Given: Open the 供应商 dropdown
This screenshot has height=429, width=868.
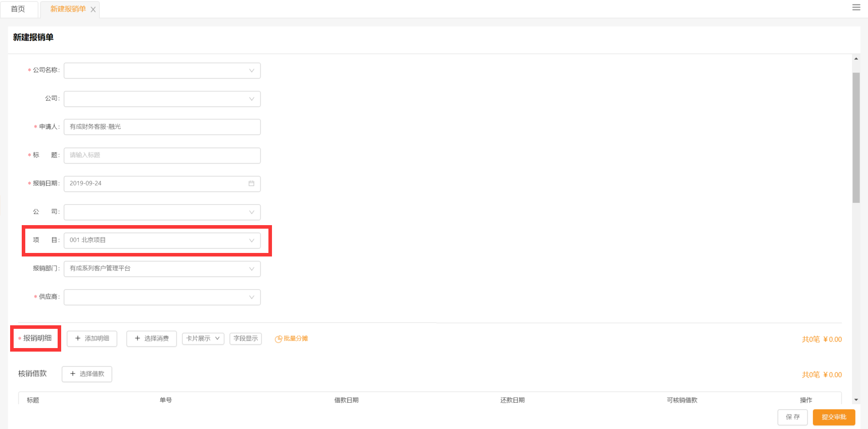Looking at the screenshot, I should pos(162,297).
